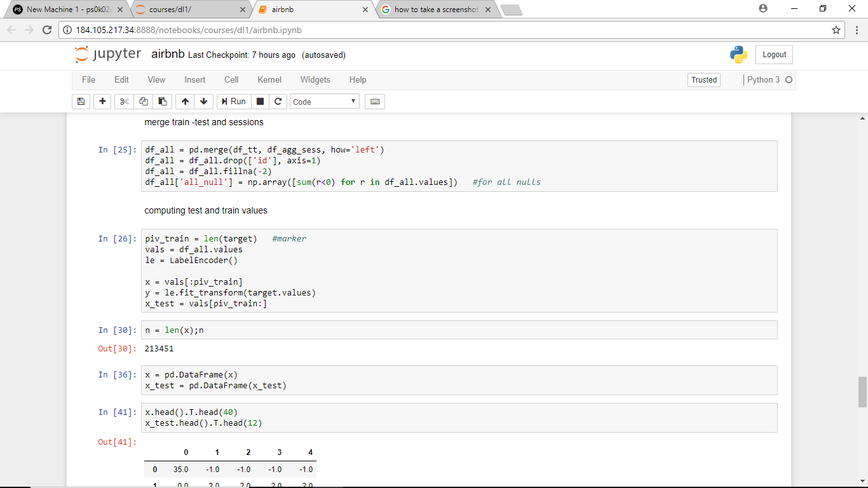Open the cell type Code dropdown
868x488 pixels.
pos(325,102)
